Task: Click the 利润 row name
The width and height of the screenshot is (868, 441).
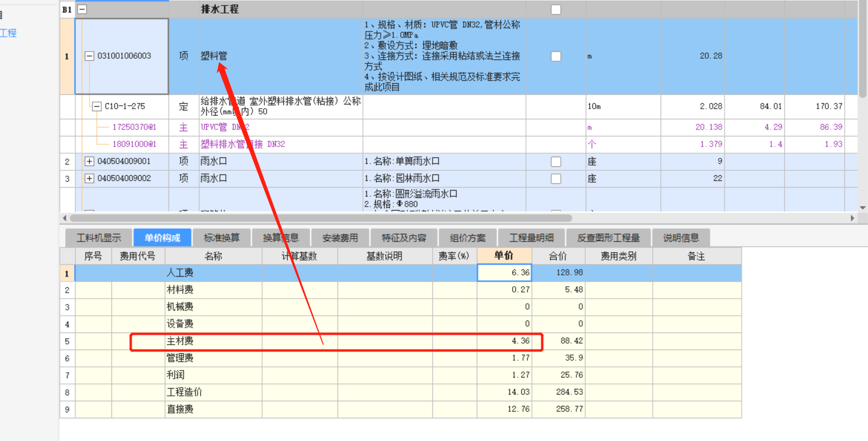Action: pos(175,375)
